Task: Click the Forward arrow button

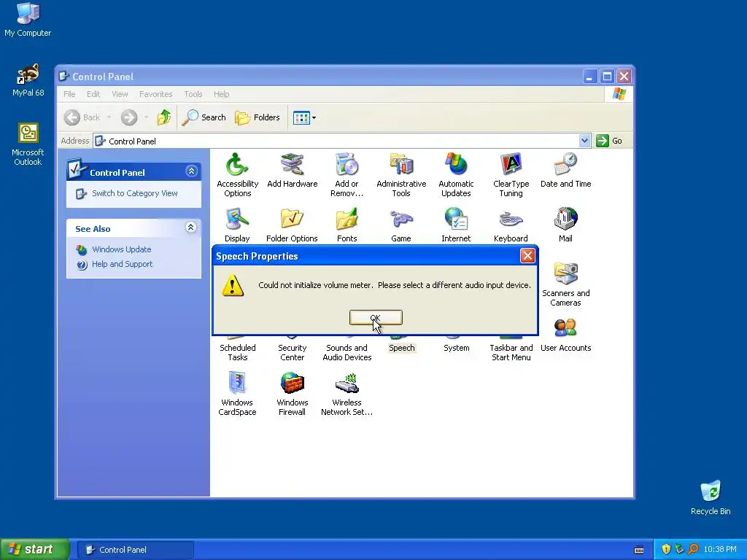Action: pos(128,117)
